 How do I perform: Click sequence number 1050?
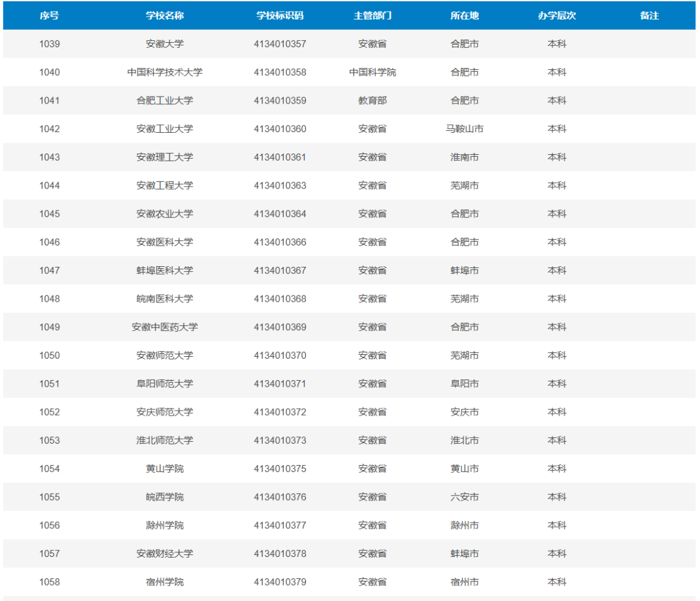[x=49, y=356]
